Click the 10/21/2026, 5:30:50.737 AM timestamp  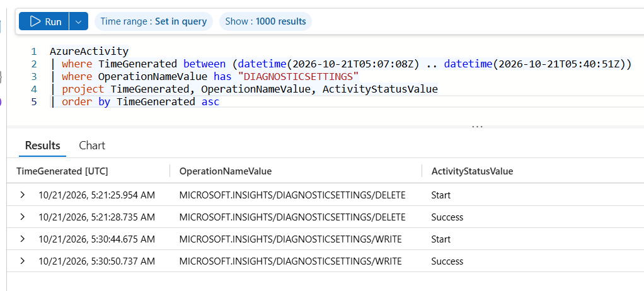click(96, 261)
